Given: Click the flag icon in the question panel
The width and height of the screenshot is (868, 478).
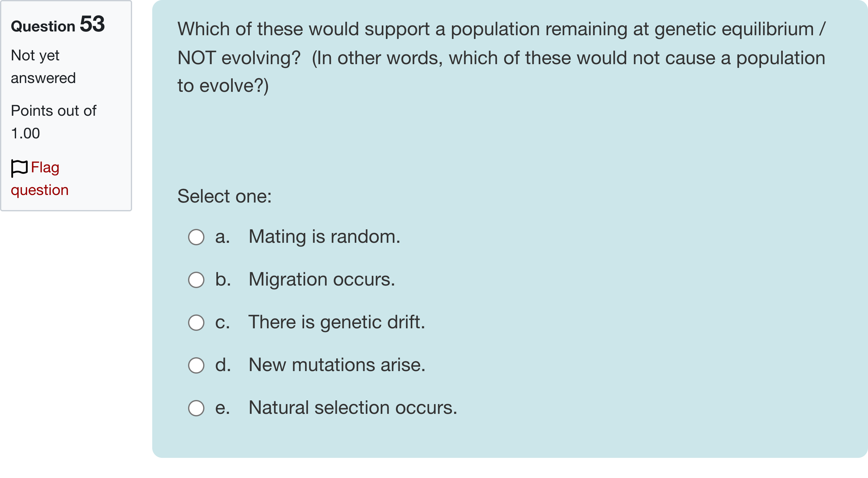Looking at the screenshot, I should (19, 168).
